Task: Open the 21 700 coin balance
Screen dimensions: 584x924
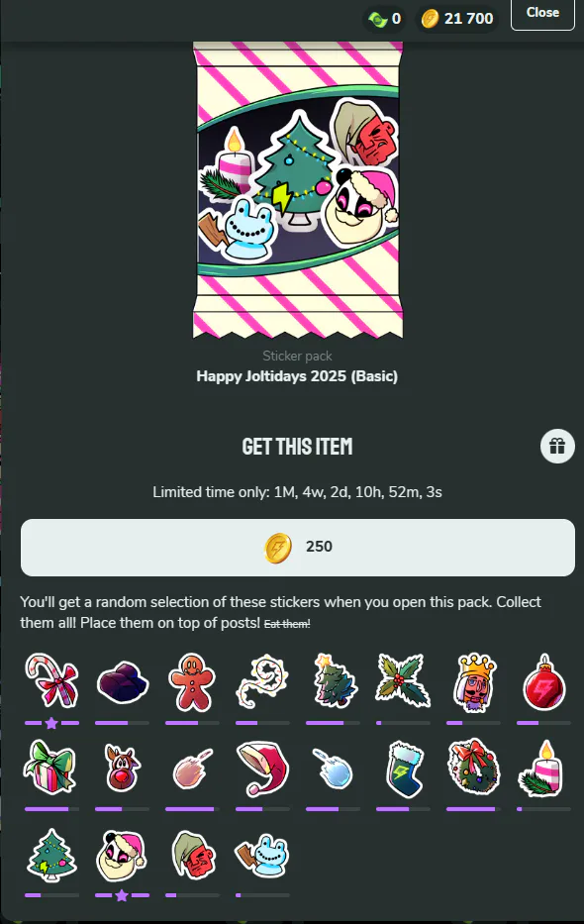Action: pos(457,19)
